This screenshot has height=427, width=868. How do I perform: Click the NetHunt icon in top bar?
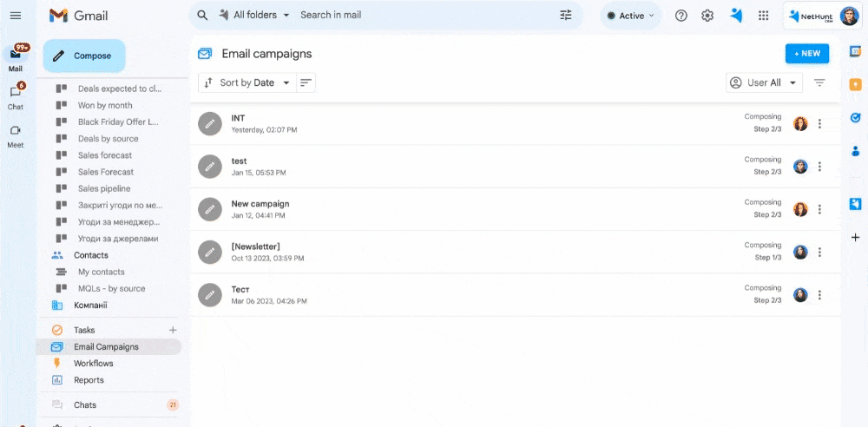(x=736, y=16)
